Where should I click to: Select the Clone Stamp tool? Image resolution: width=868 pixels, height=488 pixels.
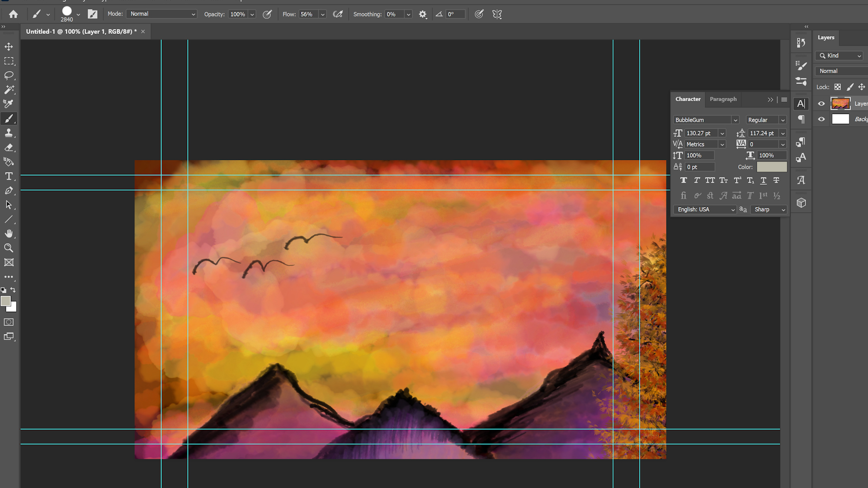pos(9,133)
